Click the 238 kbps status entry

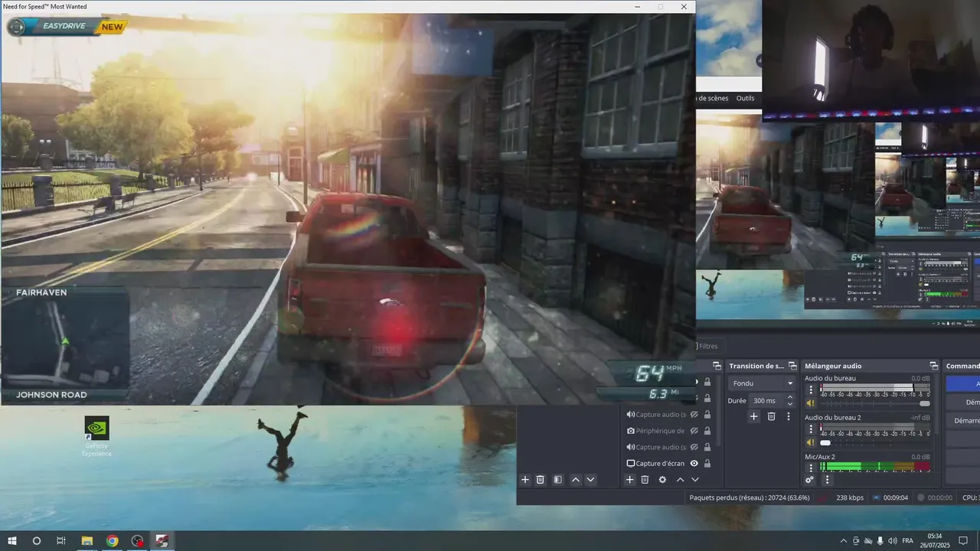[x=850, y=497]
